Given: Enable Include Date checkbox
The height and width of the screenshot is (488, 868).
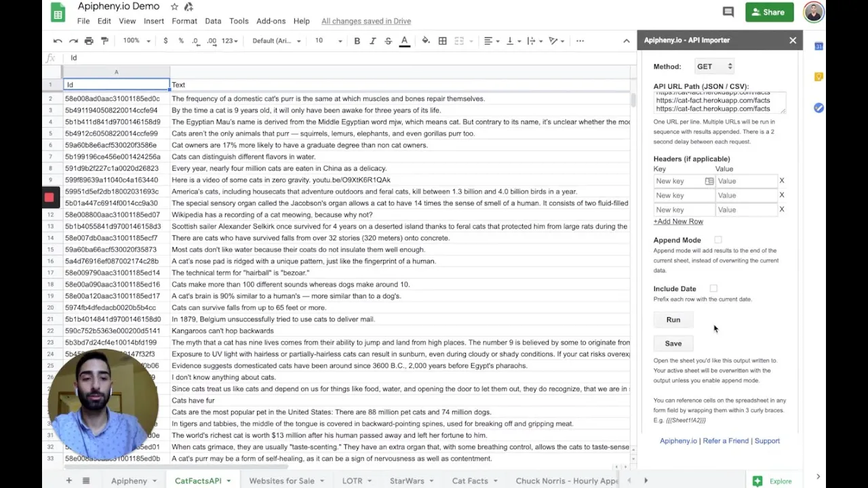Looking at the screenshot, I should pos(713,289).
